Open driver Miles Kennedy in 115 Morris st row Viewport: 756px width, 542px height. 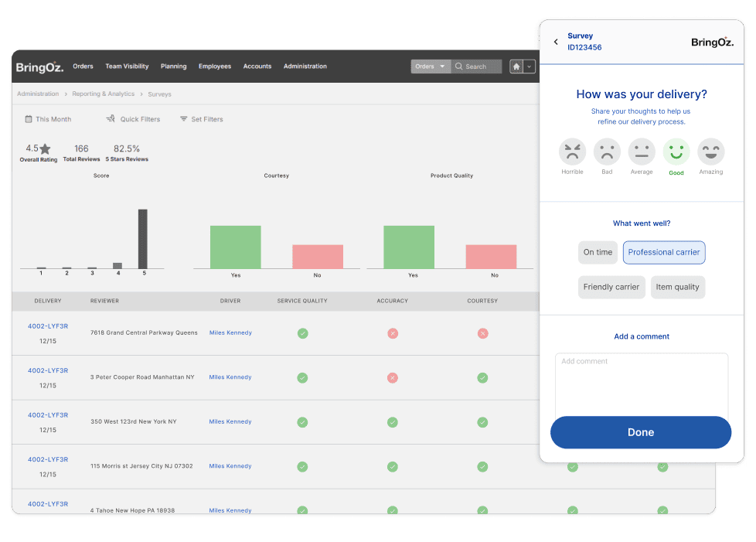[x=230, y=465]
